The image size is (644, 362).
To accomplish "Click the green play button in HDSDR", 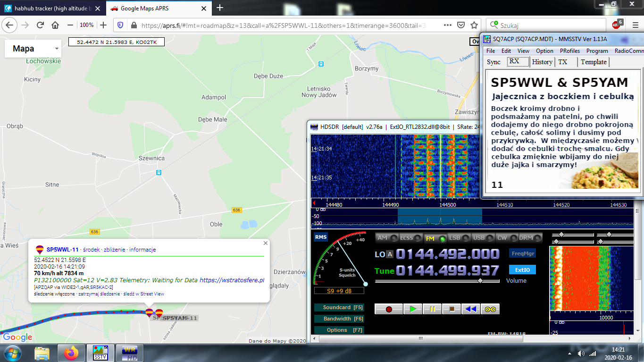I will (413, 309).
